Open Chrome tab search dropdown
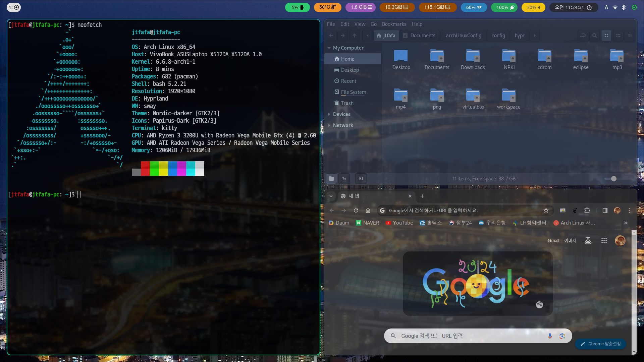 331,196
